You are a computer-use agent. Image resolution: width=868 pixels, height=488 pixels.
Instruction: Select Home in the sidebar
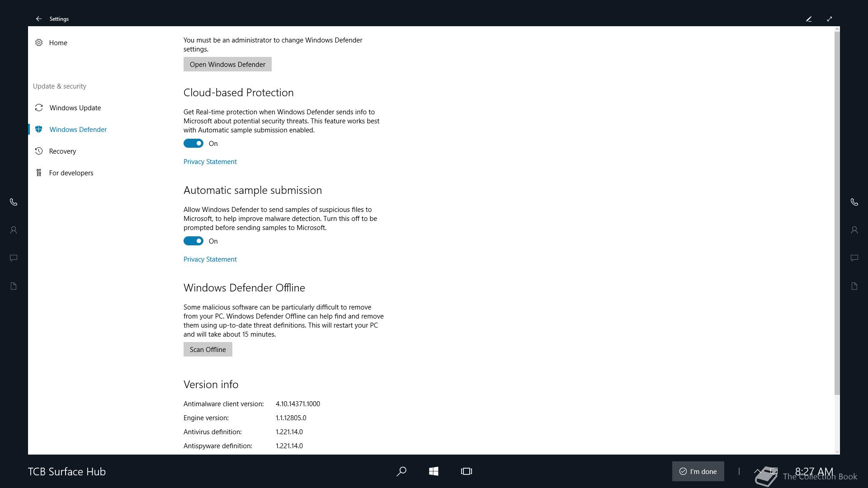(x=58, y=42)
